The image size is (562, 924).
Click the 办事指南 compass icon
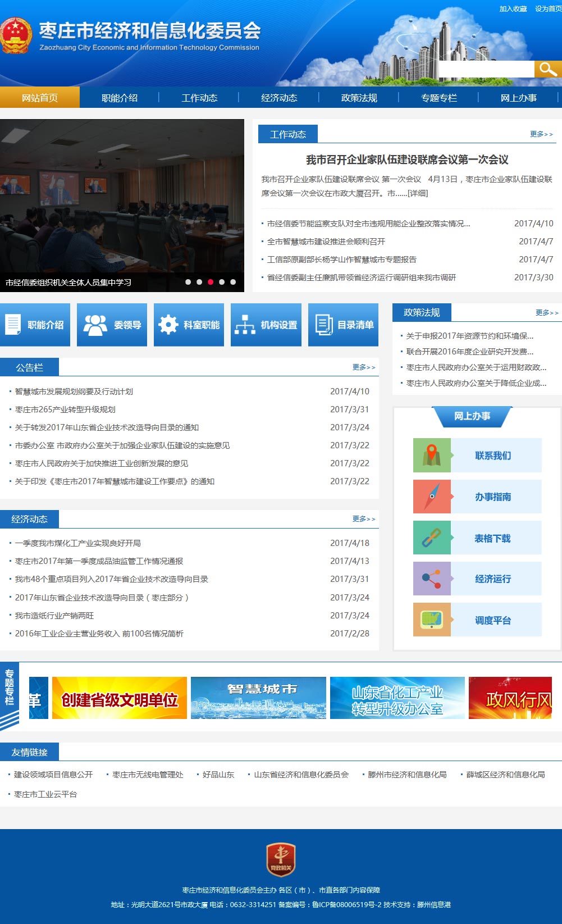[x=432, y=497]
